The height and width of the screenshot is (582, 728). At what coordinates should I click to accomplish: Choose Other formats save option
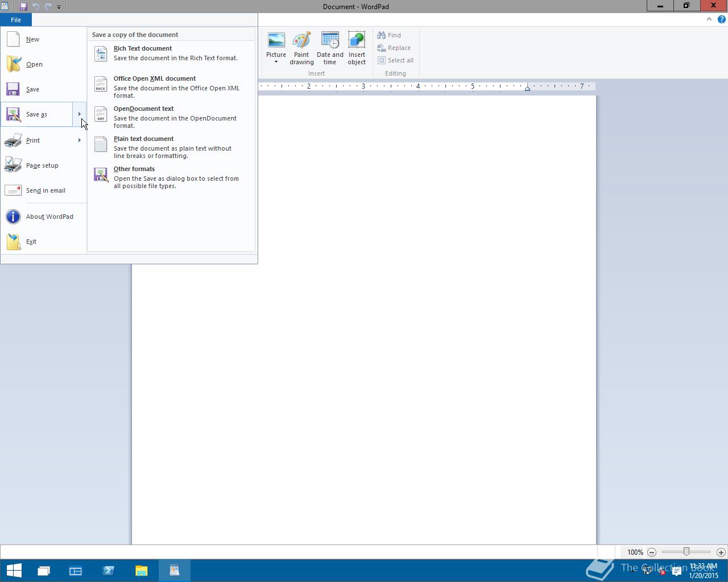(171, 177)
